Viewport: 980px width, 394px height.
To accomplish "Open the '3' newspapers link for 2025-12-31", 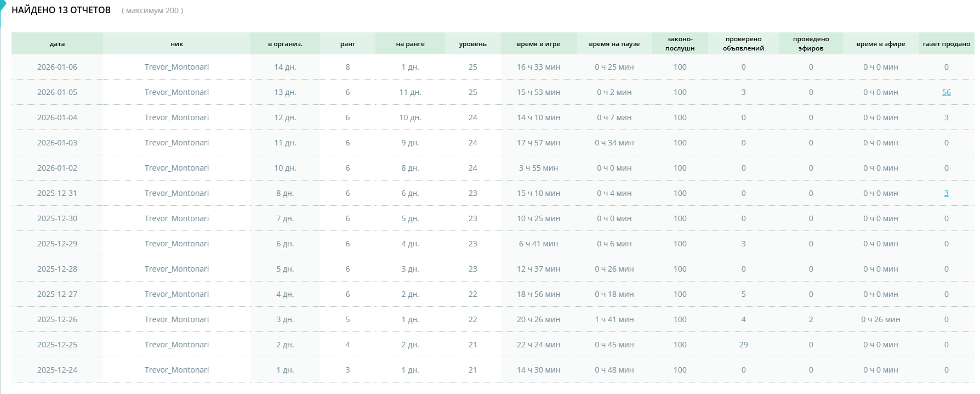I will [946, 193].
